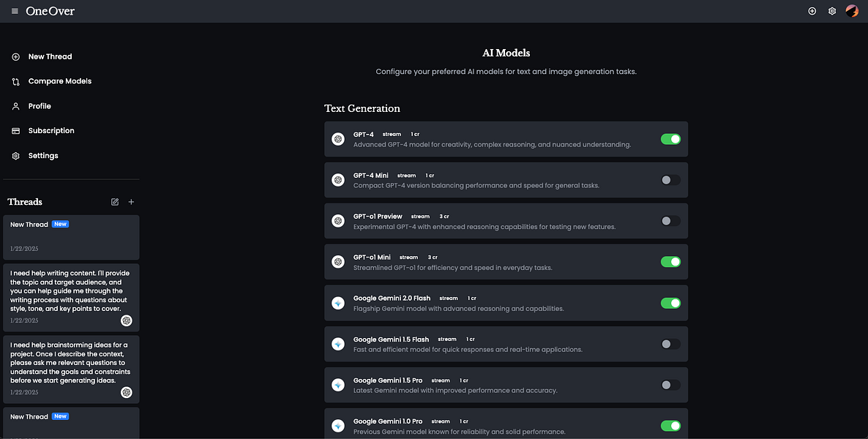Screen dimensions: 868x439
Task: Open settings gear icon in top bar
Action: pyautogui.click(x=832, y=11)
